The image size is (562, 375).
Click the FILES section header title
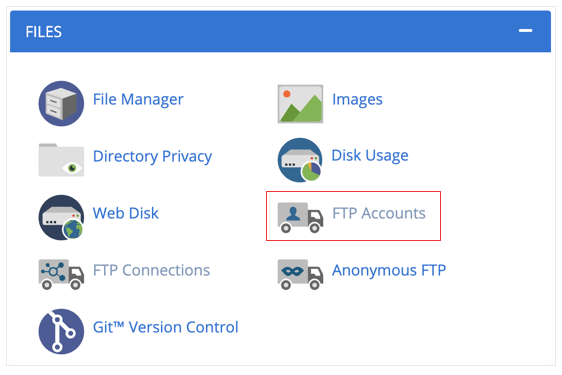click(x=44, y=32)
